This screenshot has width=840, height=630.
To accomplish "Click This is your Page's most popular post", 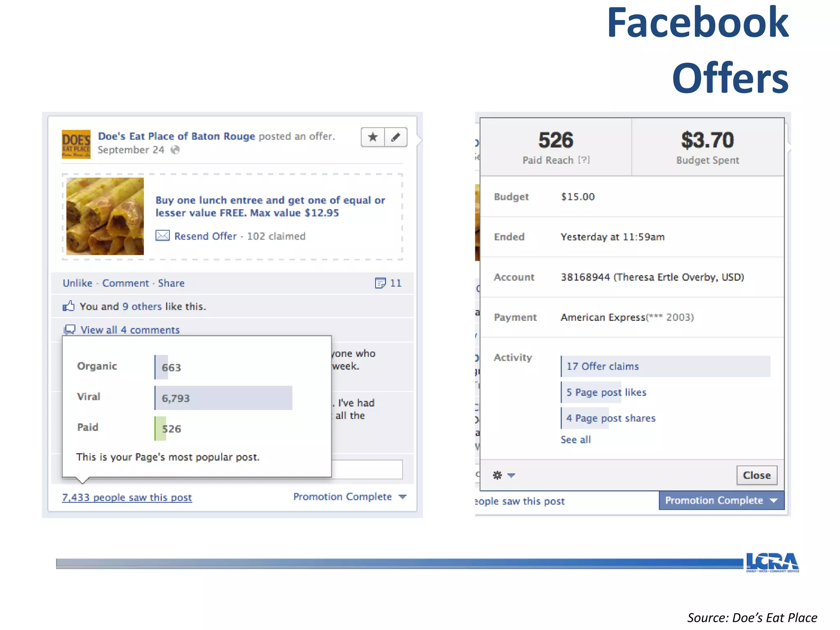I will [x=168, y=457].
